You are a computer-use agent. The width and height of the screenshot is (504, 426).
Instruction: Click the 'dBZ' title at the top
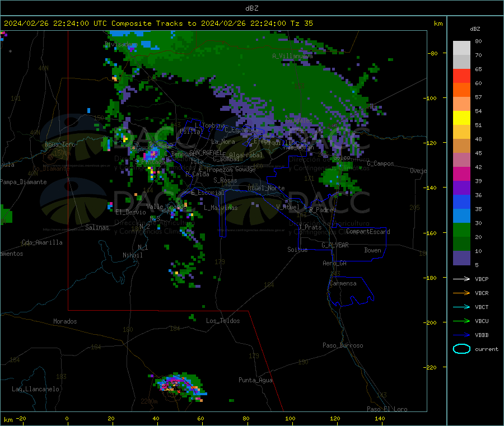pos(251,8)
